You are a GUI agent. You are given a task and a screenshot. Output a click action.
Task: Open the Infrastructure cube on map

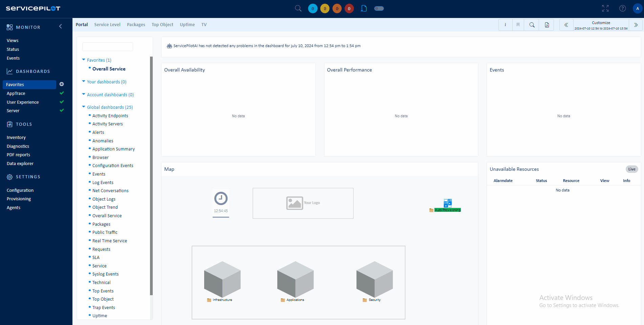[x=222, y=279]
